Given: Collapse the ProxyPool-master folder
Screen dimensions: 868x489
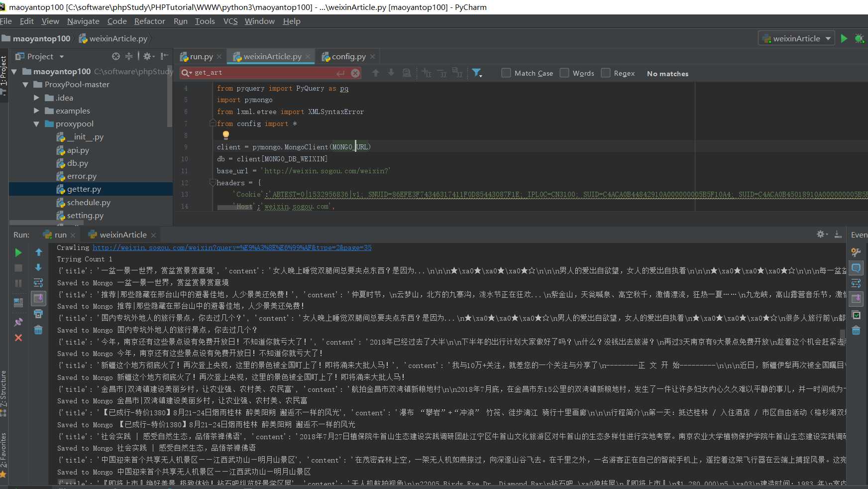Looking at the screenshot, I should (25, 85).
